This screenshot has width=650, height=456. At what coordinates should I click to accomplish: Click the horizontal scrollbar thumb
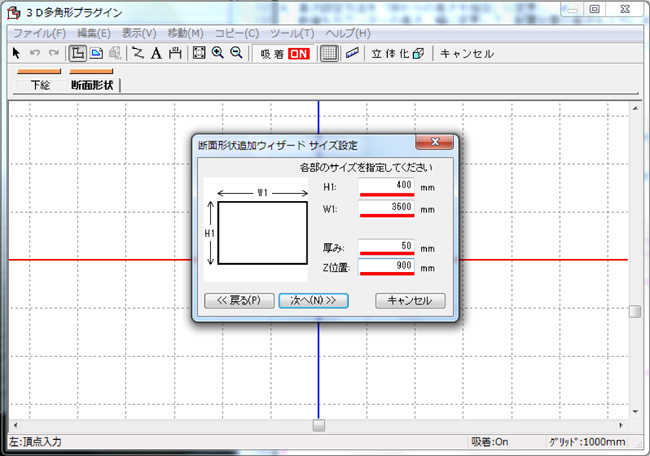click(x=318, y=425)
